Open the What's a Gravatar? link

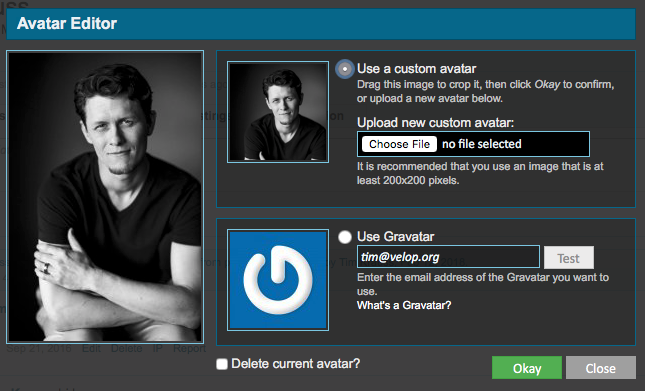(404, 305)
